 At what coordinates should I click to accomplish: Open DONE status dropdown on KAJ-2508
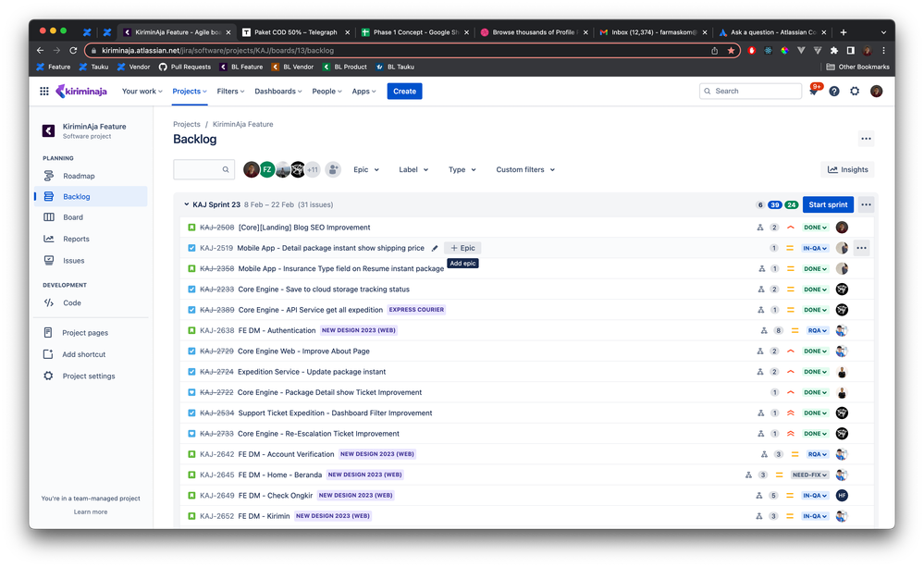coord(816,228)
